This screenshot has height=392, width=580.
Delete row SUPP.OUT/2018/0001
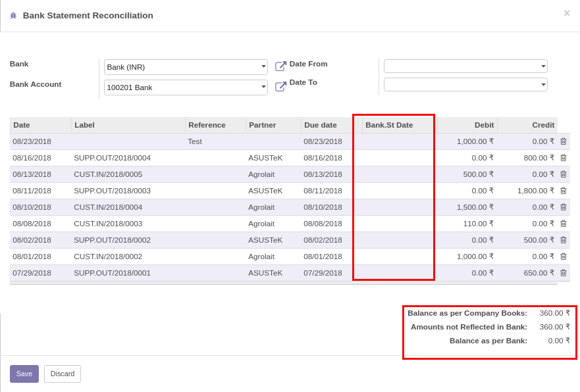coord(563,273)
